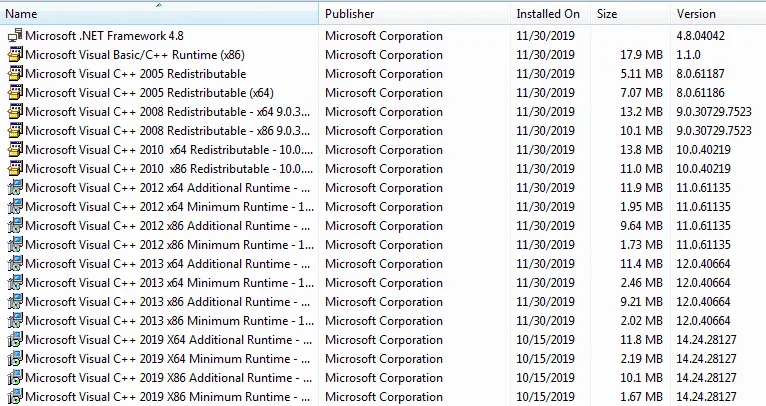Click the version value 1.1.0
Image resolution: width=766 pixels, height=406 pixels.
[x=688, y=55]
